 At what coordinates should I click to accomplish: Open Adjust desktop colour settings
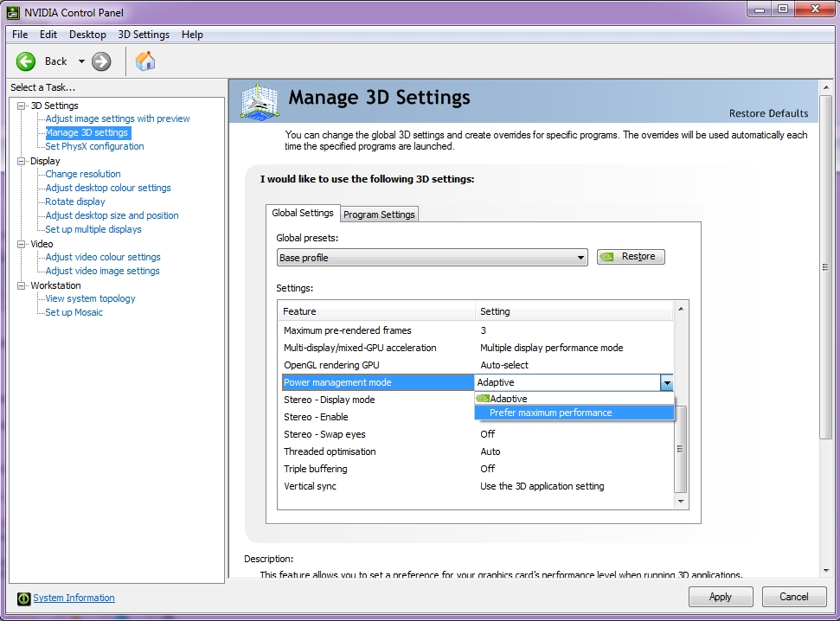pos(108,188)
